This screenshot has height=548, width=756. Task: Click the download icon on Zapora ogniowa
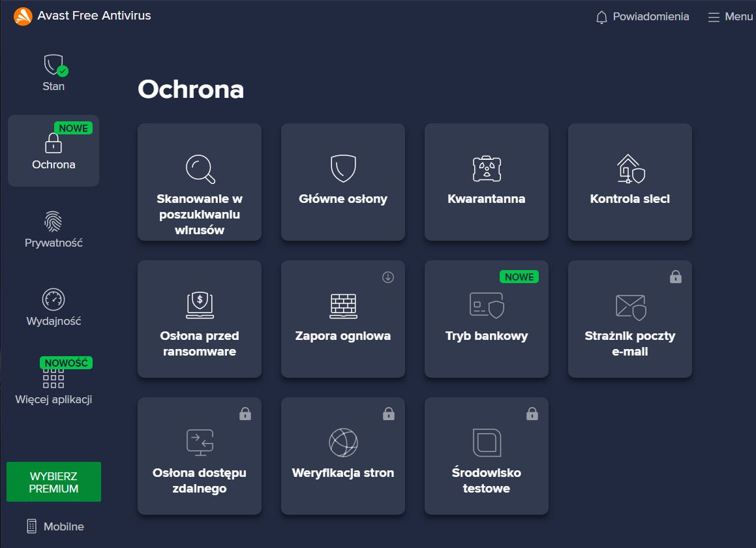tap(388, 277)
